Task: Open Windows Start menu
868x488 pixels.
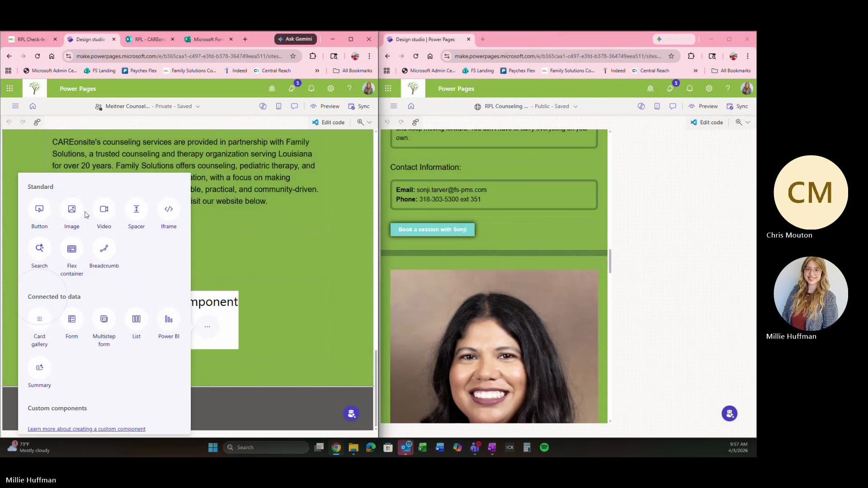Action: [x=213, y=447]
